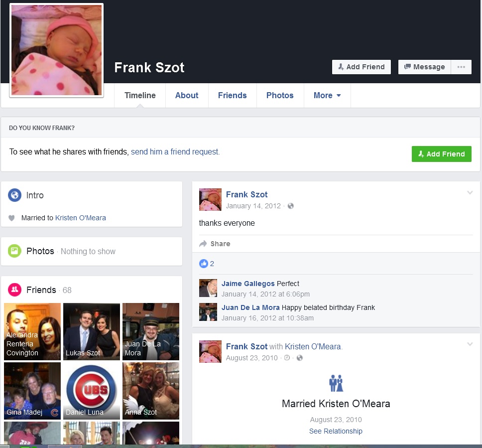The height and width of the screenshot is (448, 482).
Task: Open Jaime Gallegos commenter avatar
Action: pyautogui.click(x=208, y=288)
